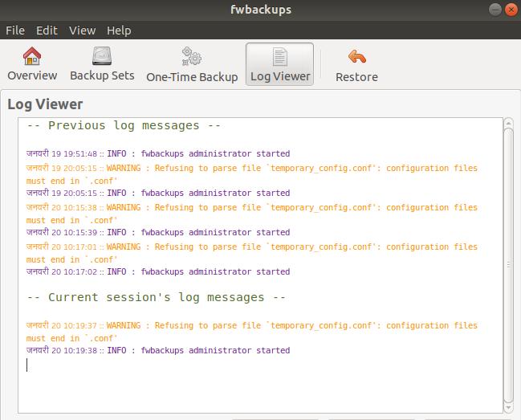Open the View menu
The image size is (521, 420).
(x=83, y=31)
